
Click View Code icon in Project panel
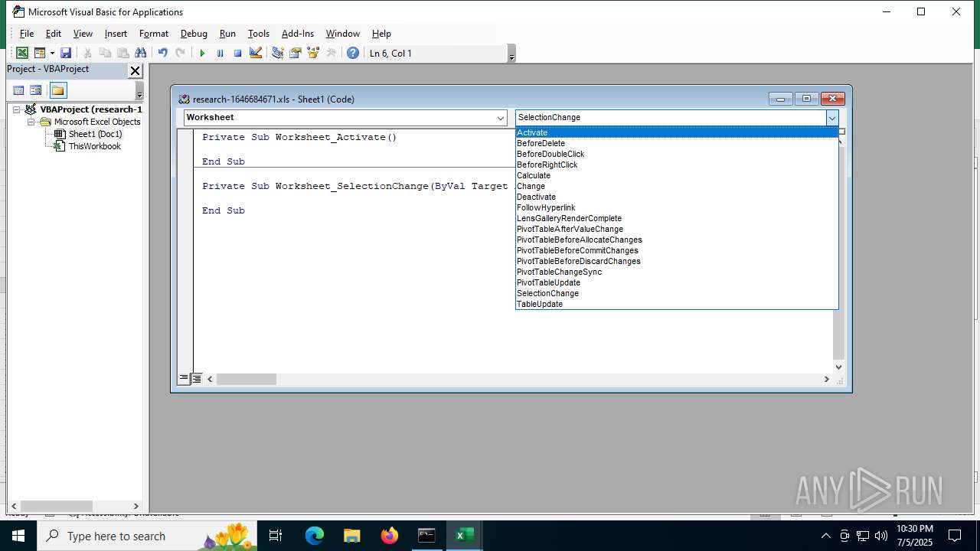[x=18, y=90]
